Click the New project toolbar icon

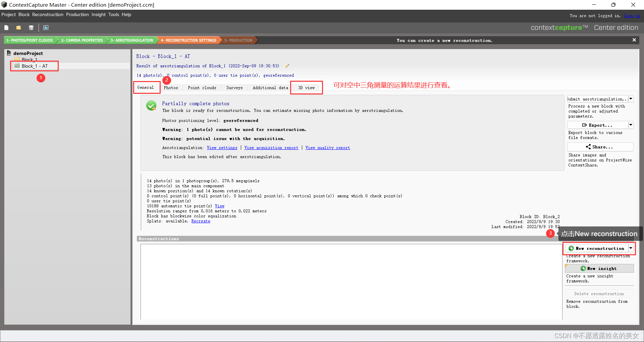coord(6,27)
